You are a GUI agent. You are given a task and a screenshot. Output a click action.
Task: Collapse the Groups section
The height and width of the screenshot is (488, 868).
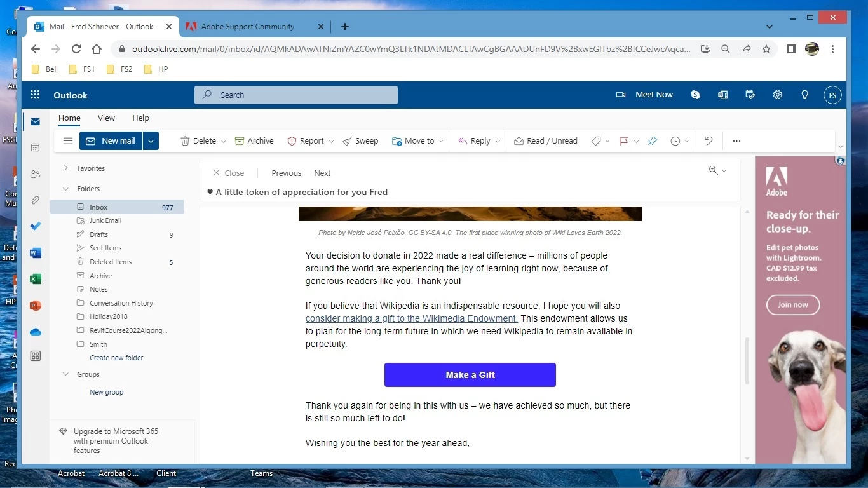65,374
